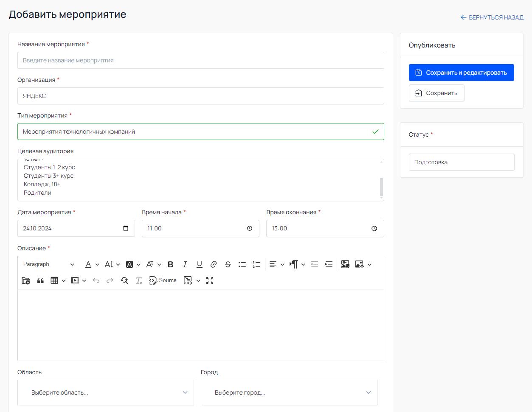Click the 11:00 start time value
The image size is (532, 412).
pos(155,228)
